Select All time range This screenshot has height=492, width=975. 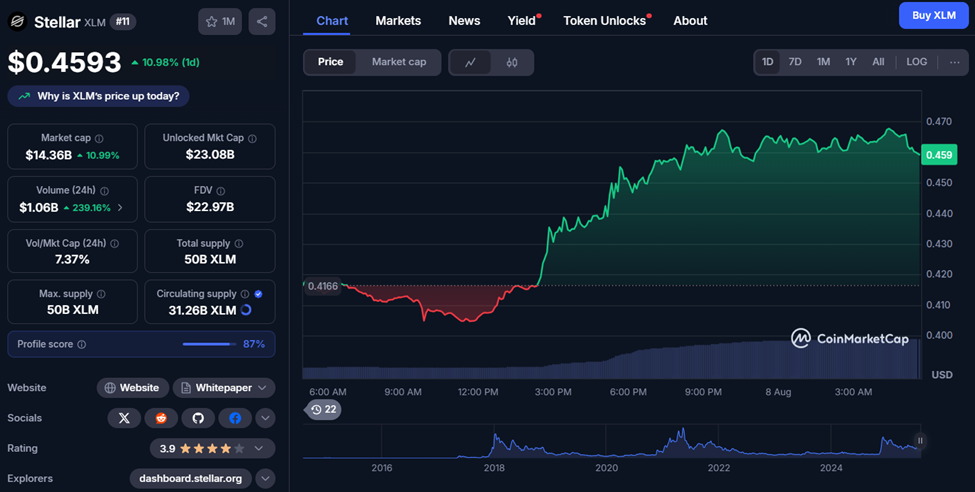click(x=878, y=62)
